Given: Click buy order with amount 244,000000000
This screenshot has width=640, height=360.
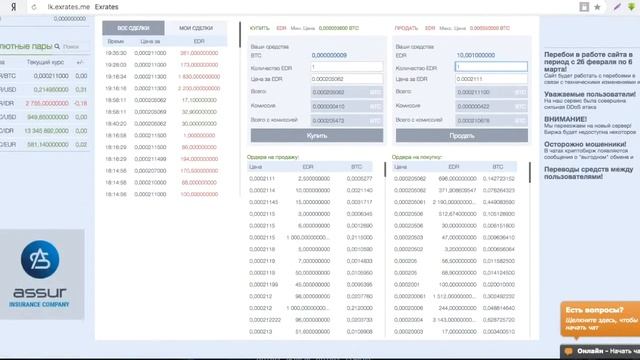Looking at the screenshot, I should (x=455, y=308).
